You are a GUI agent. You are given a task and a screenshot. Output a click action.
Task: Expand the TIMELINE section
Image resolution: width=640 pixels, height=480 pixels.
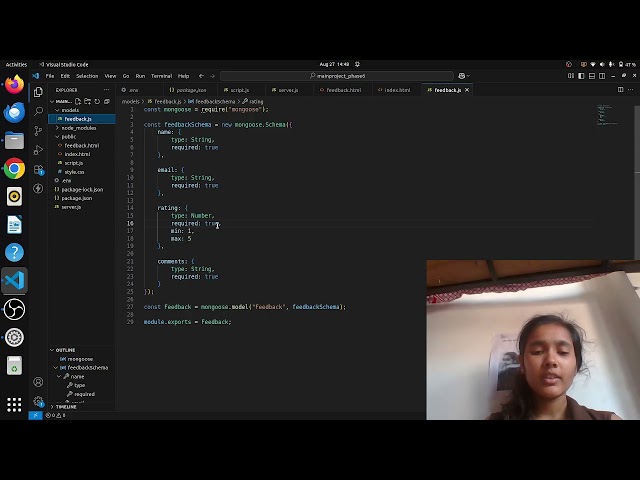coord(52,407)
